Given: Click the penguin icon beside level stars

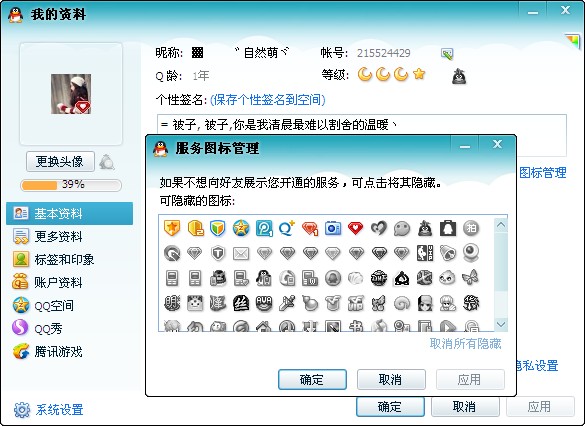Looking at the screenshot, I should tap(459, 76).
